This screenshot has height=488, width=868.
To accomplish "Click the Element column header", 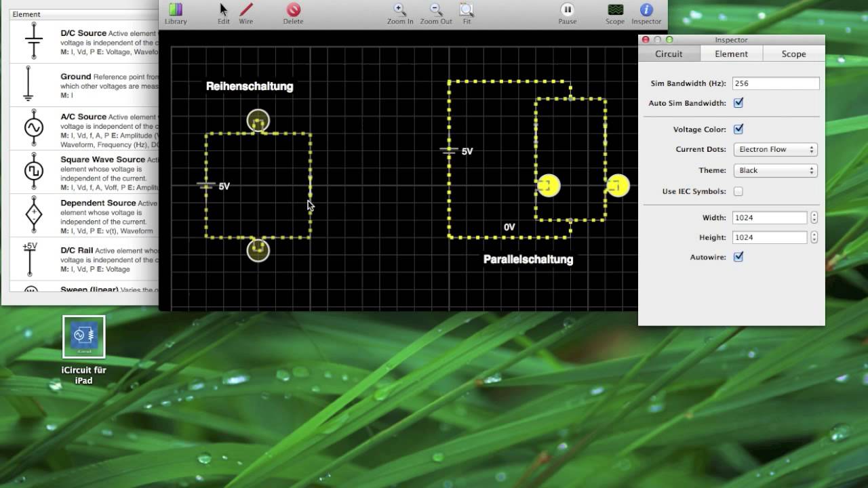I will pyautogui.click(x=84, y=14).
